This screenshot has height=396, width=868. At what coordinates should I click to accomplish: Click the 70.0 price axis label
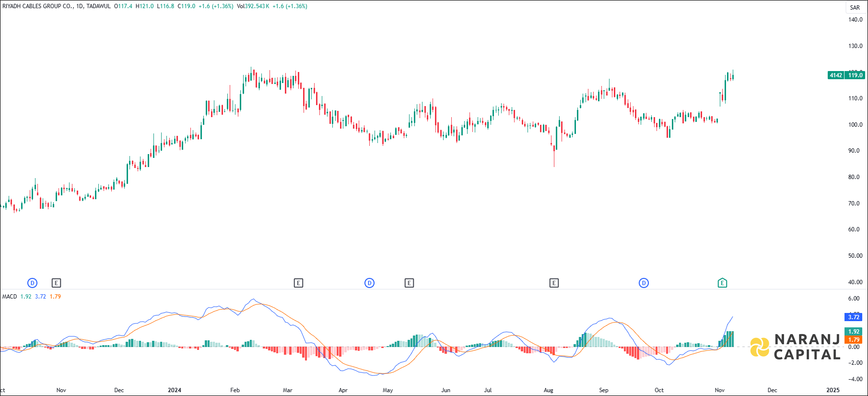coord(854,204)
